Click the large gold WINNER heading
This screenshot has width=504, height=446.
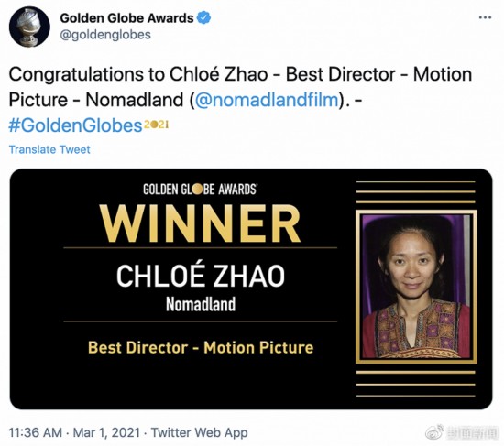(200, 224)
